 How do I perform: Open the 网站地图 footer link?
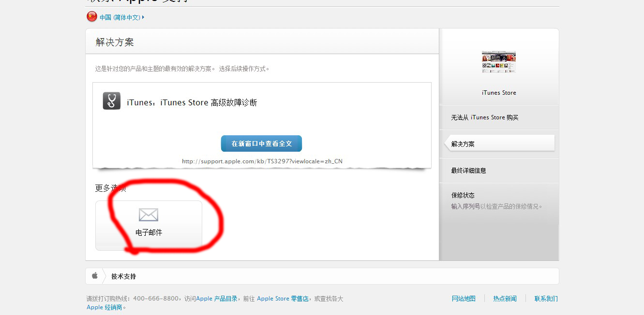[464, 299]
